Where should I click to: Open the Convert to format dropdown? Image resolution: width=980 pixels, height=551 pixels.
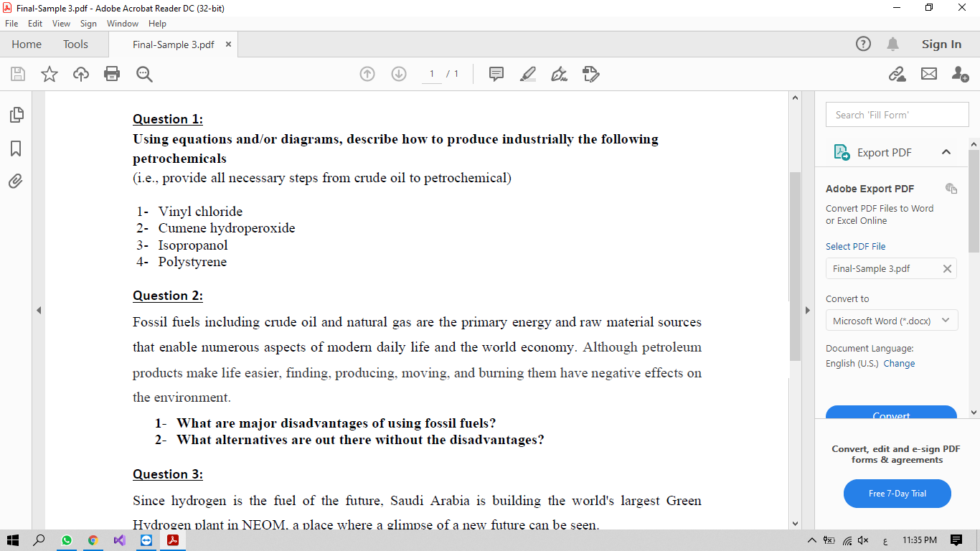click(x=891, y=321)
